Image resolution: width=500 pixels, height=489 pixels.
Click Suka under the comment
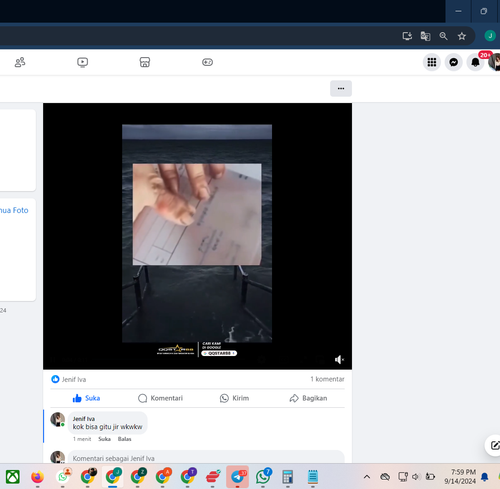click(x=104, y=439)
